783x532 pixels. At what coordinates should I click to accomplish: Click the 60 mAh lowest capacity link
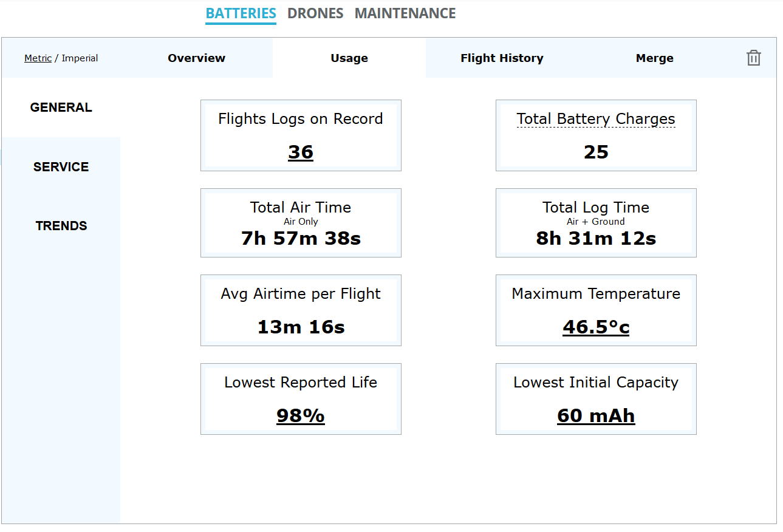(x=596, y=415)
